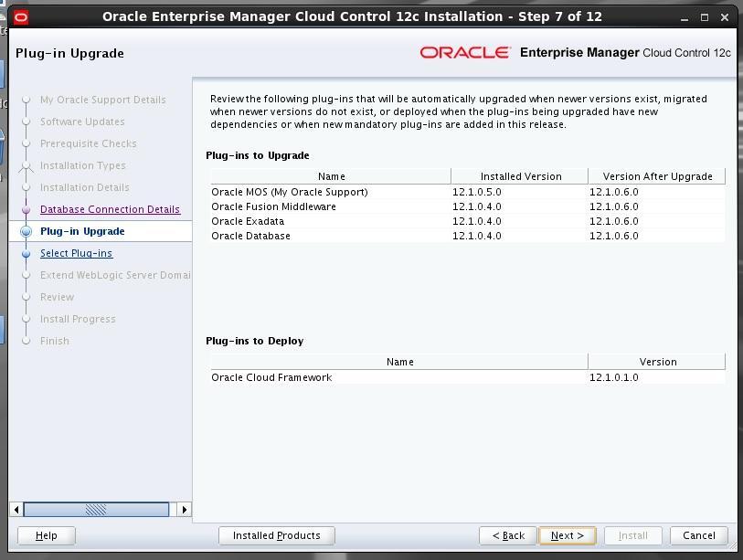Click the Next > button
This screenshot has height=560, width=743.
pos(568,535)
